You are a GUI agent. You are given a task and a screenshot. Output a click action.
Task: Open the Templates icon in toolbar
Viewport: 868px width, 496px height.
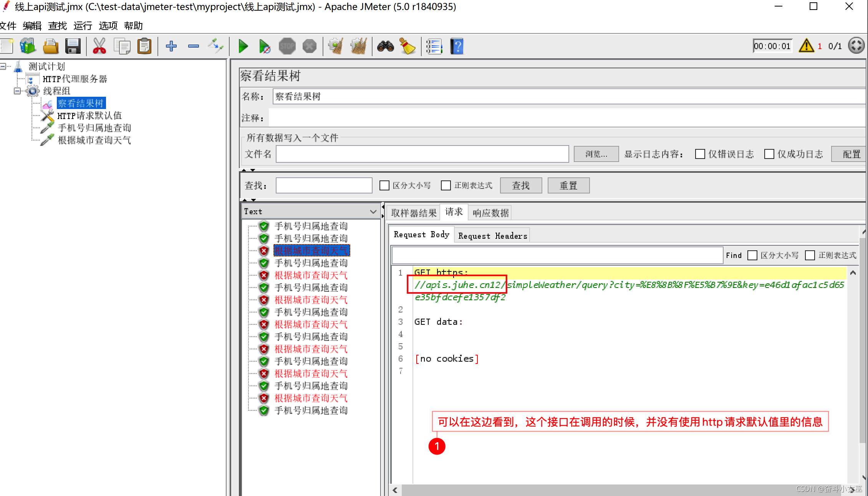pos(28,46)
